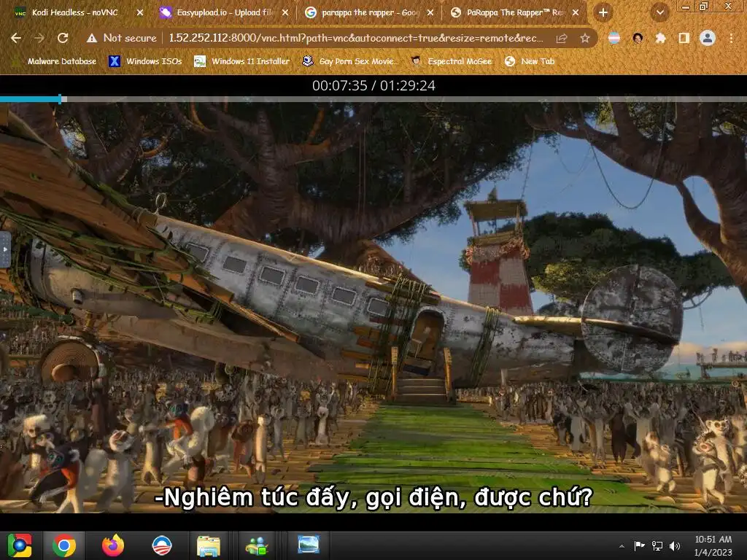Switch to the Easyupload.io tab

point(224,12)
